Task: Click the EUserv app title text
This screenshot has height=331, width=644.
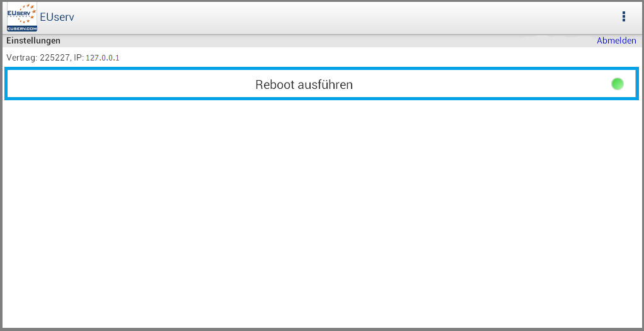Action: [57, 17]
